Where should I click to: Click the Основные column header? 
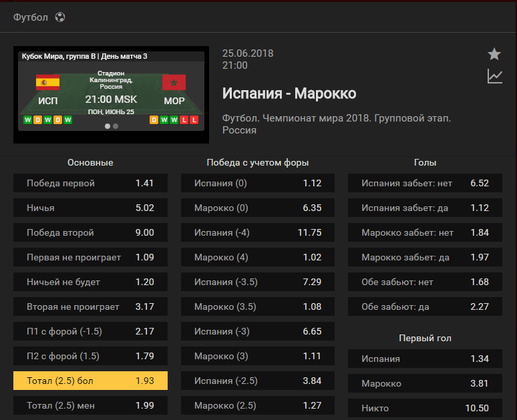(x=90, y=162)
